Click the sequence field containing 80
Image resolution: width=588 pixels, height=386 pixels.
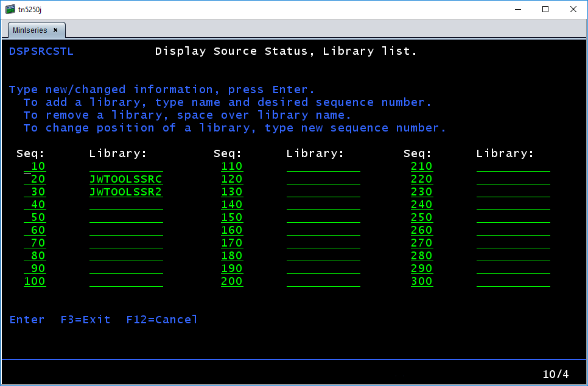pyautogui.click(x=35, y=256)
